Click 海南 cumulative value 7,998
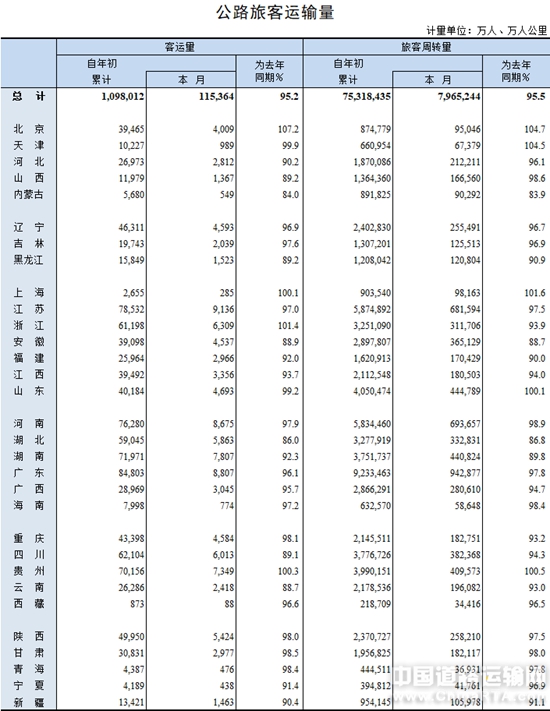The image size is (550, 711). pos(134,506)
